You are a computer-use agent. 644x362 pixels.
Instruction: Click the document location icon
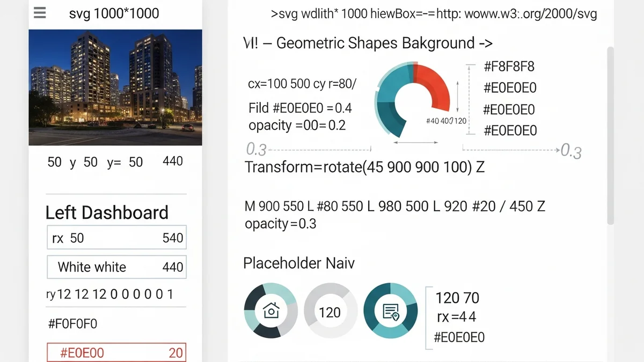(390, 312)
